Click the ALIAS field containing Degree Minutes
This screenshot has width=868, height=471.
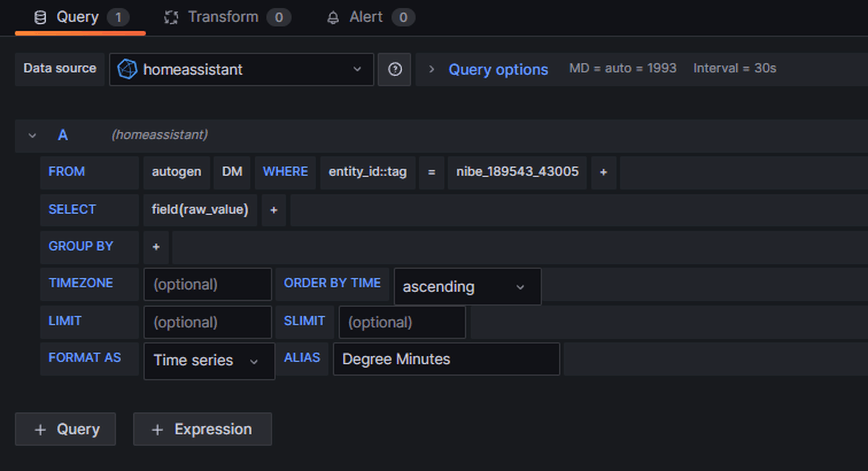[x=446, y=359]
